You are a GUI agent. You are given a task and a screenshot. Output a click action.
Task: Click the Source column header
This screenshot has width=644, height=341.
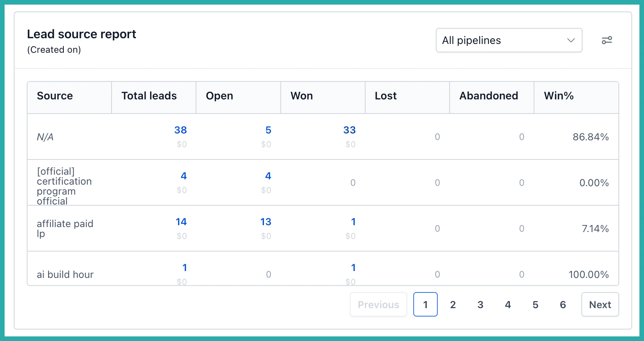69,97
